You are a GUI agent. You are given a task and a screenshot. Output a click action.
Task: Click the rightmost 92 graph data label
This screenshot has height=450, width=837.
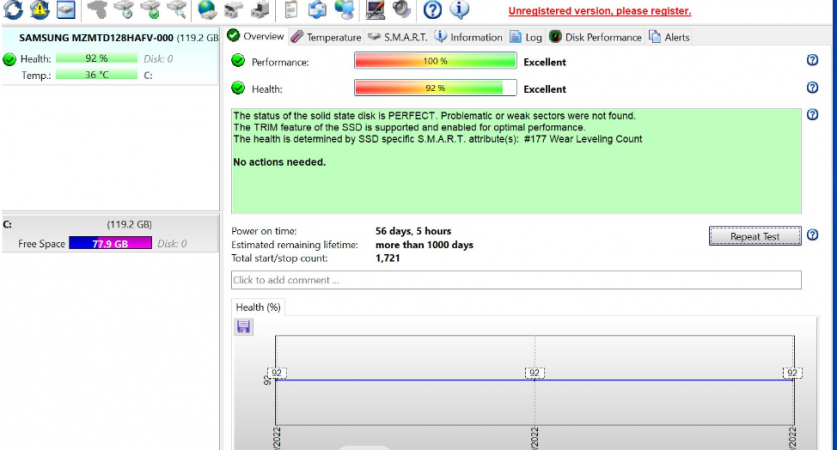(x=792, y=373)
